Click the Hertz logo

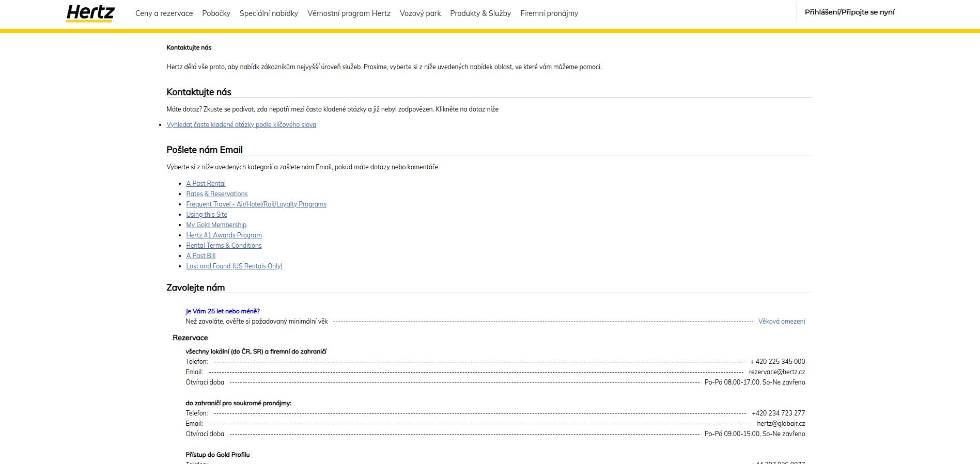click(x=90, y=13)
